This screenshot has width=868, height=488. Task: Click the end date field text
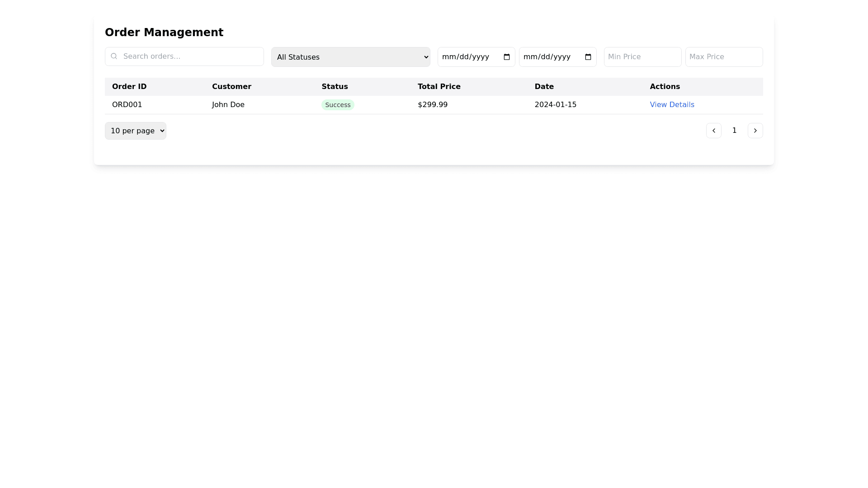click(x=547, y=57)
